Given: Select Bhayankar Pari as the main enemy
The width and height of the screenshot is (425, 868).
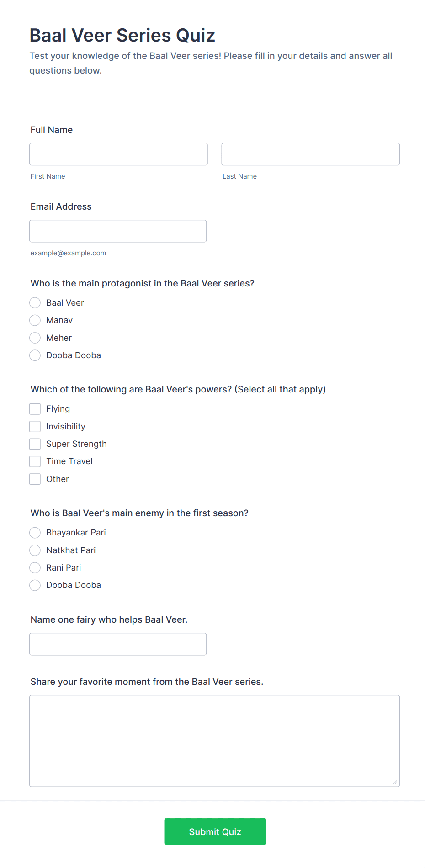Looking at the screenshot, I should click(35, 532).
